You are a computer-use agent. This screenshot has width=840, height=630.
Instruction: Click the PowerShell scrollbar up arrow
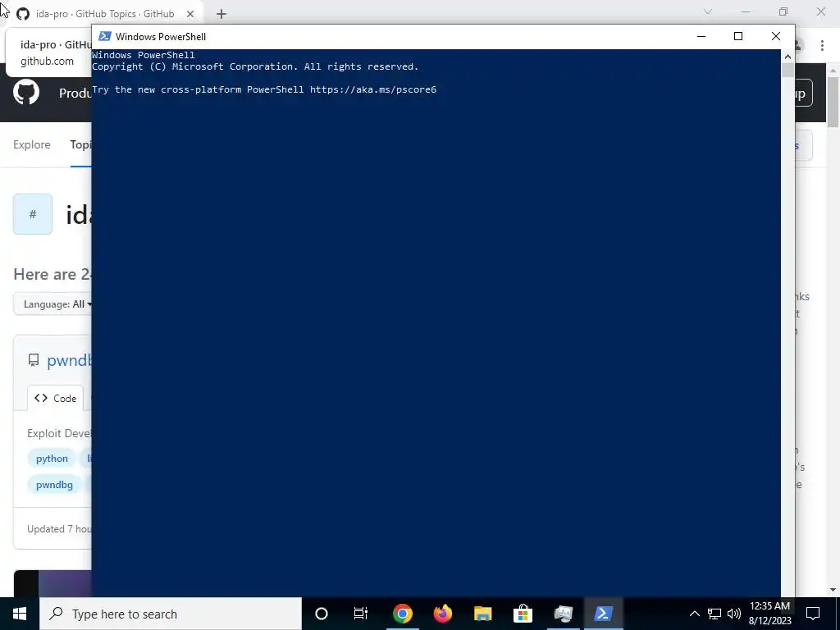[x=787, y=57]
